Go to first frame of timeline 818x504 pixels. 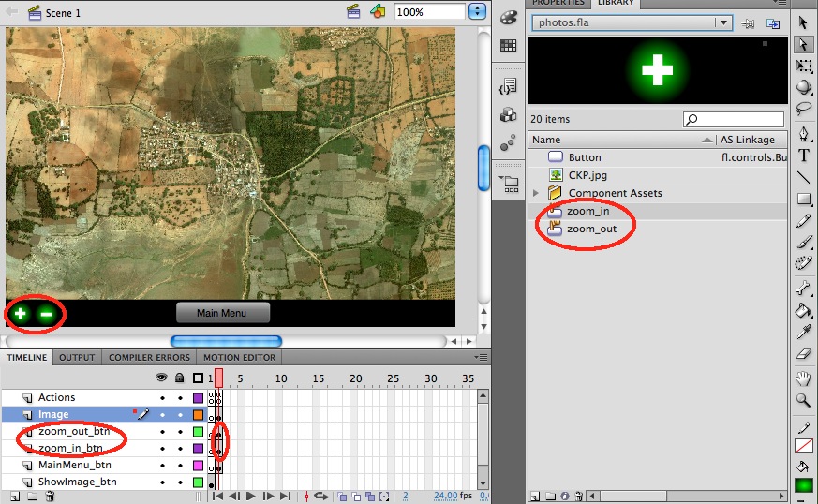[217, 497]
